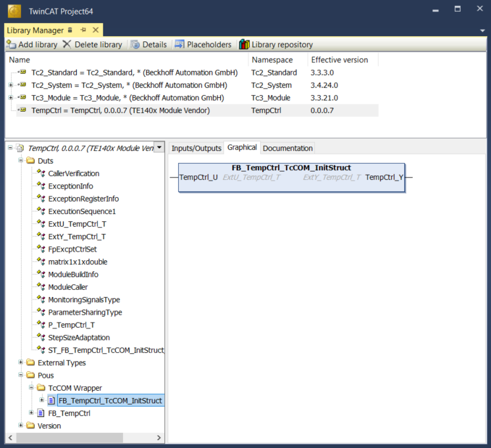
Task: Click the FB_TempCtrl function block icon
Action: [x=41, y=413]
